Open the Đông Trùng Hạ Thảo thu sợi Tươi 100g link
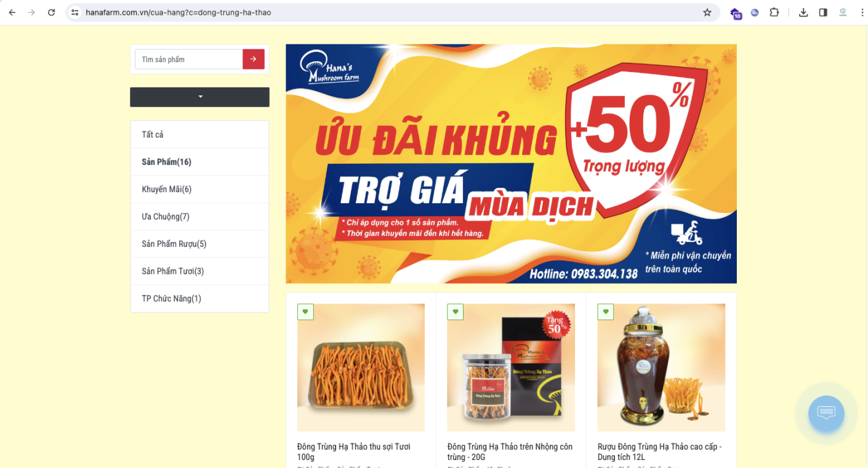This screenshot has height=468, width=868. 353,451
